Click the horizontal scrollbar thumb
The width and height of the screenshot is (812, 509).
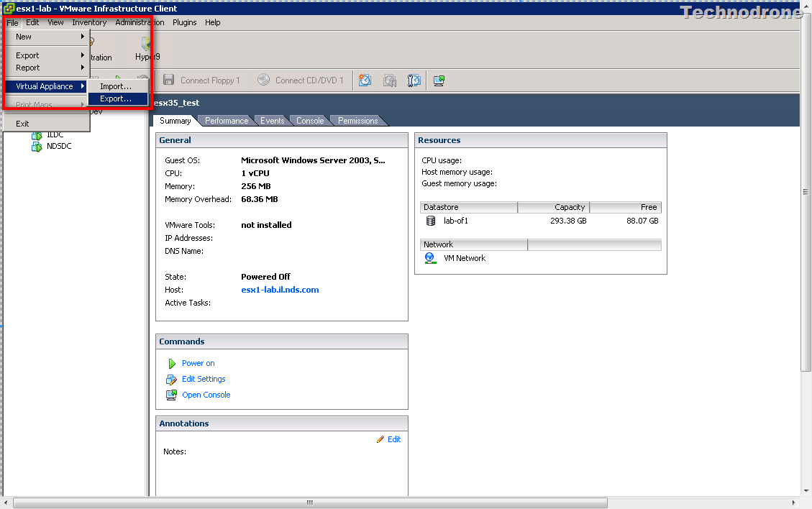[x=310, y=503]
